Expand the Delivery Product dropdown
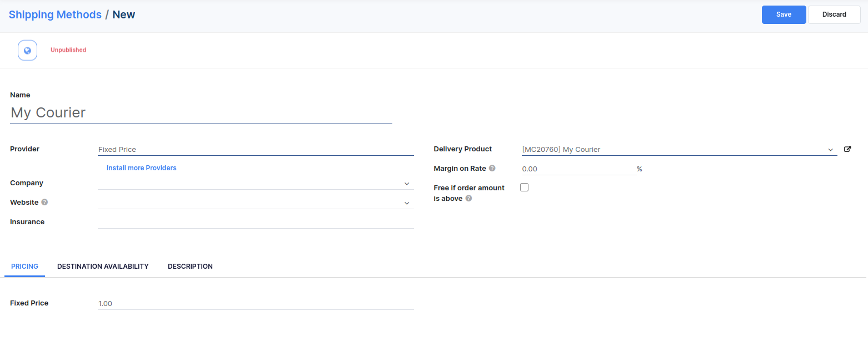The width and height of the screenshot is (868, 355). (x=830, y=150)
